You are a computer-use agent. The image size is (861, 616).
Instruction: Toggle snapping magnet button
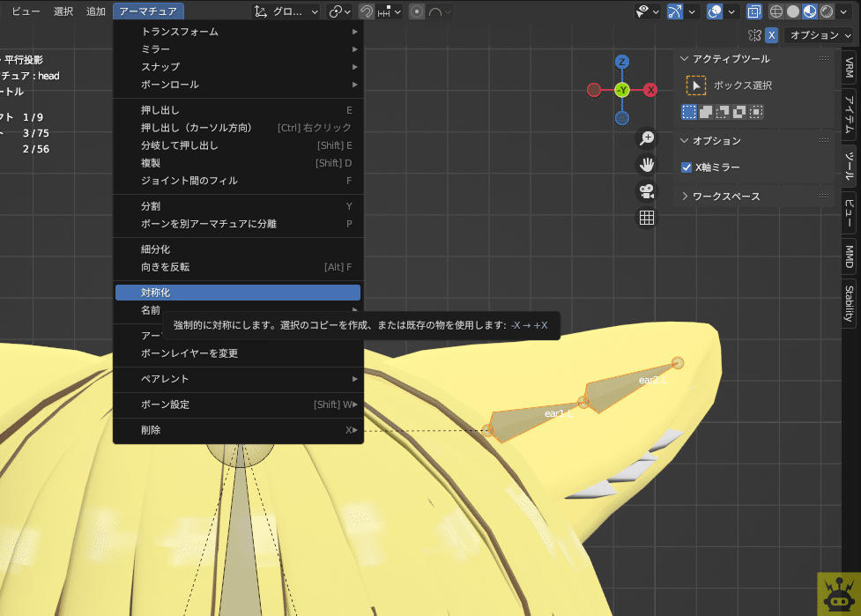pos(367,11)
